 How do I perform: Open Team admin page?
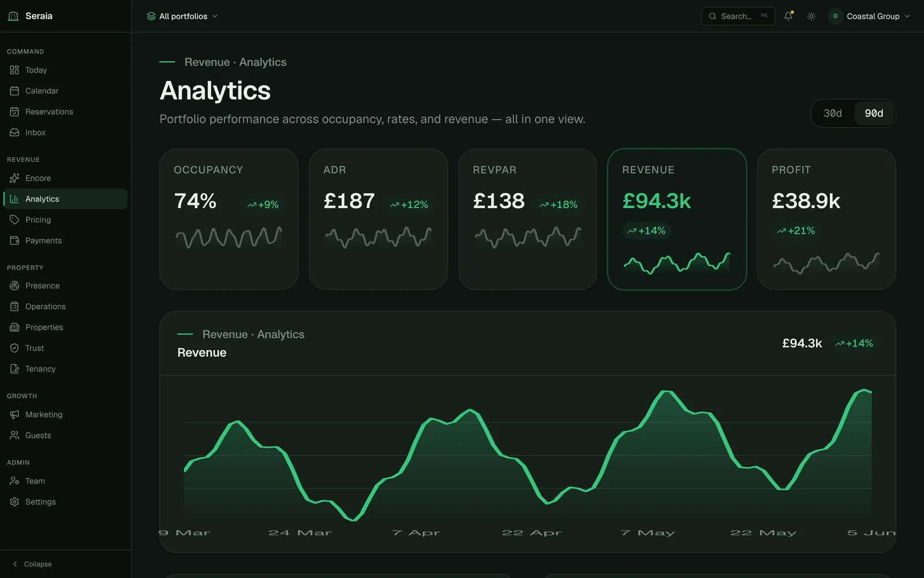[65, 481]
